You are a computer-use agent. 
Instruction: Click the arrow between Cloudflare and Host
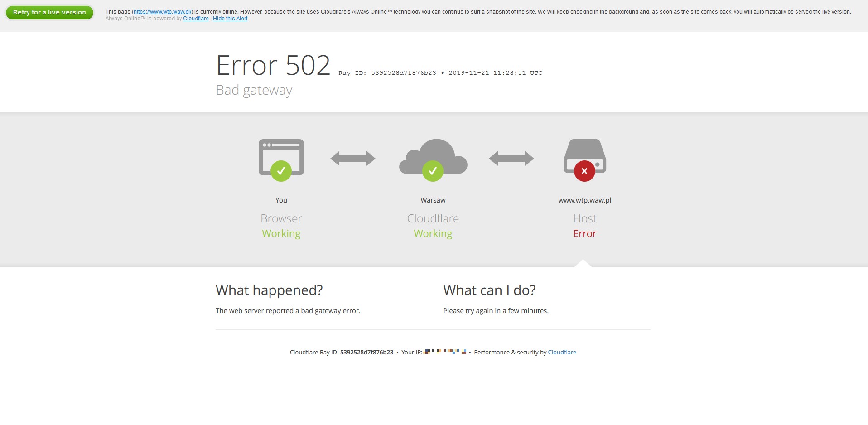coord(511,159)
